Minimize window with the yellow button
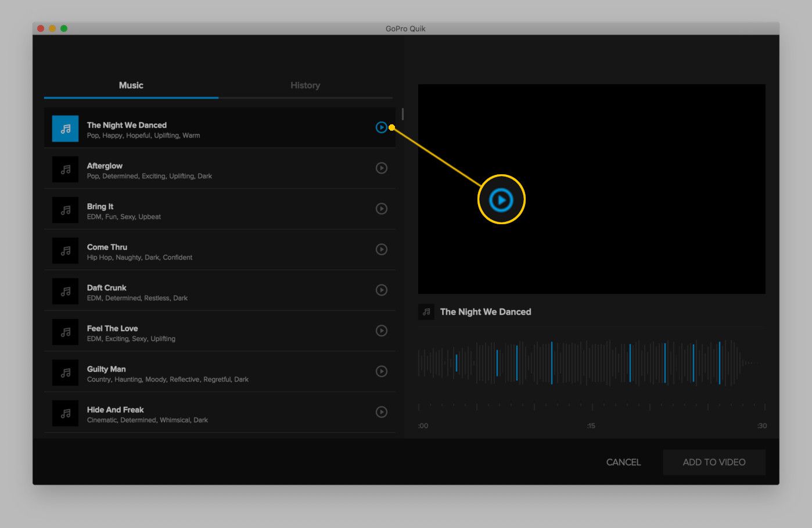Viewport: 812px width, 528px height. pyautogui.click(x=52, y=28)
